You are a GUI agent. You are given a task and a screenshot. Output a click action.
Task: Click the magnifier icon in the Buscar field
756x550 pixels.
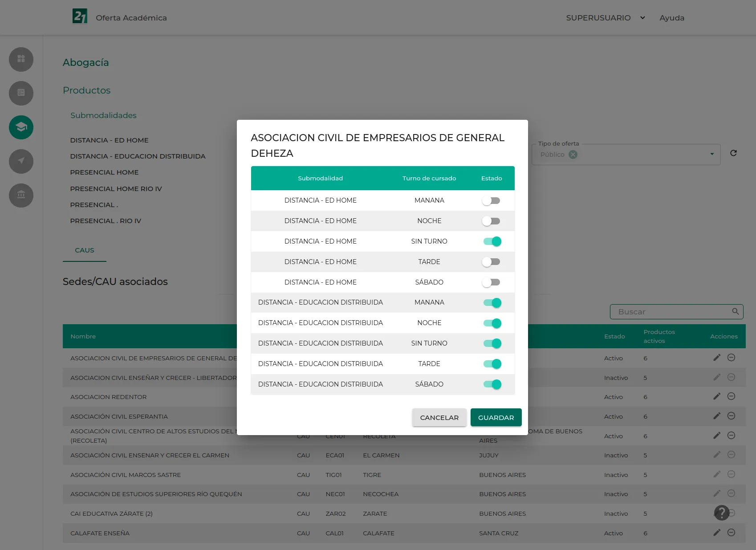pyautogui.click(x=735, y=312)
